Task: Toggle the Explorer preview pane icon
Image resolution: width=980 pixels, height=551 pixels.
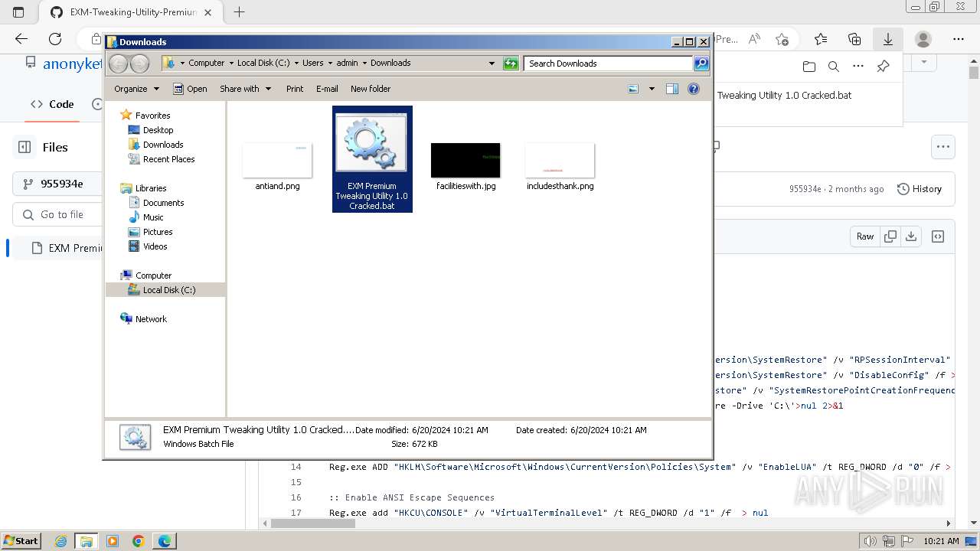Action: pyautogui.click(x=672, y=89)
